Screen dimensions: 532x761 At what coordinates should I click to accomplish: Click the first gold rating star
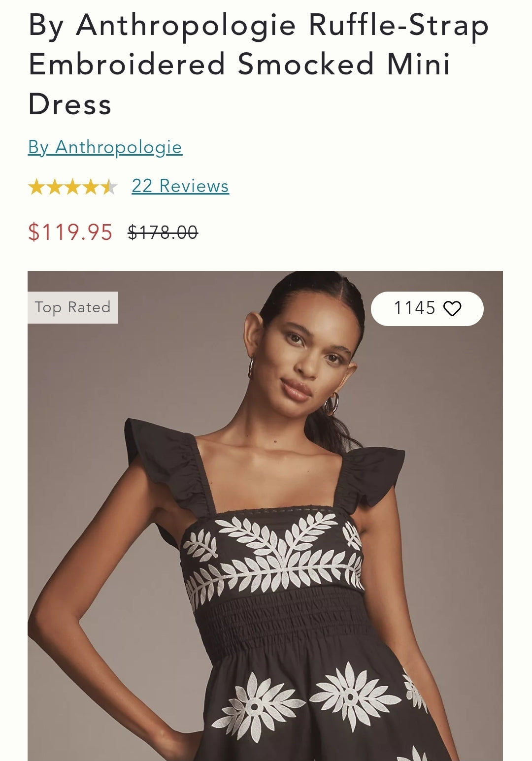click(x=36, y=187)
